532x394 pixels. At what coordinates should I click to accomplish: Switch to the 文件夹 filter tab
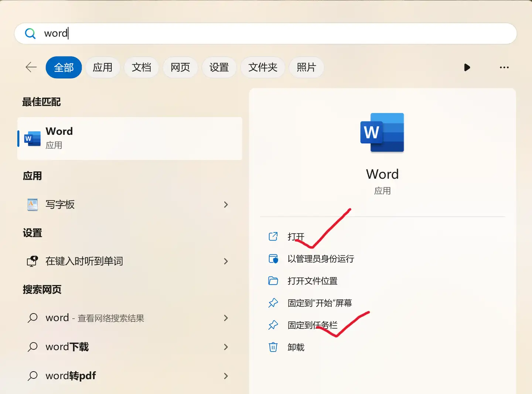click(x=263, y=67)
